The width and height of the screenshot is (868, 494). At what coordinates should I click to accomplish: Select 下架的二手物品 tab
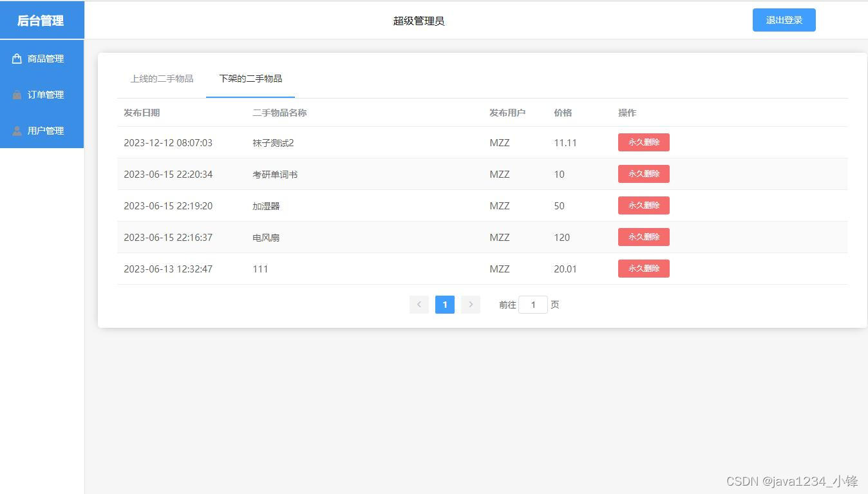click(250, 79)
